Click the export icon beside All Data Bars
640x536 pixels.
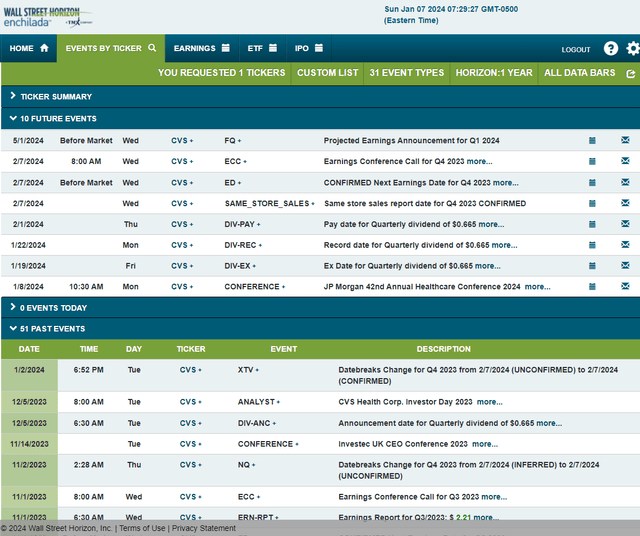pyautogui.click(x=631, y=74)
